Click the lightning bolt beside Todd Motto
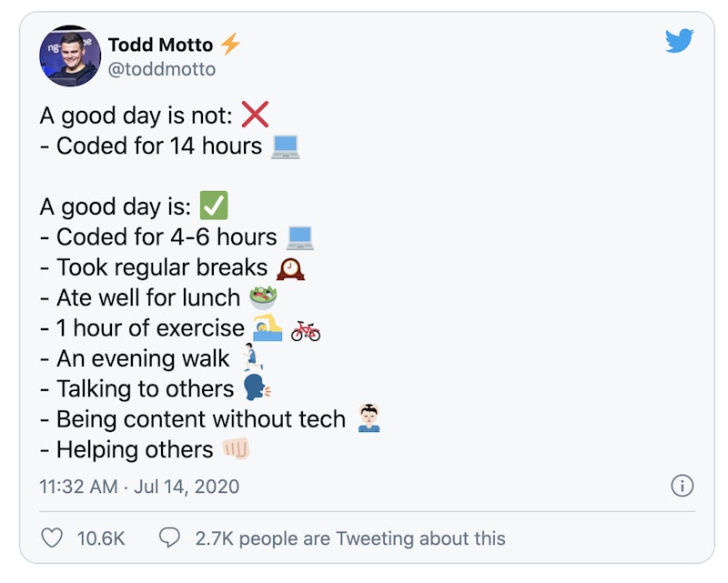This screenshot has width=728, height=583. pos(230,44)
